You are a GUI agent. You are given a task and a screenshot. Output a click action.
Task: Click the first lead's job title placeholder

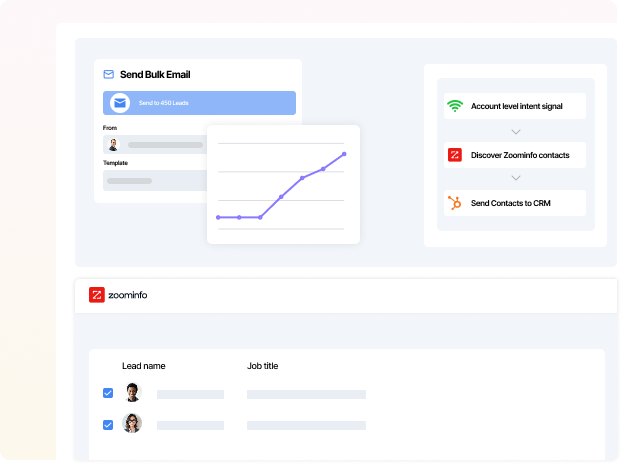click(306, 395)
